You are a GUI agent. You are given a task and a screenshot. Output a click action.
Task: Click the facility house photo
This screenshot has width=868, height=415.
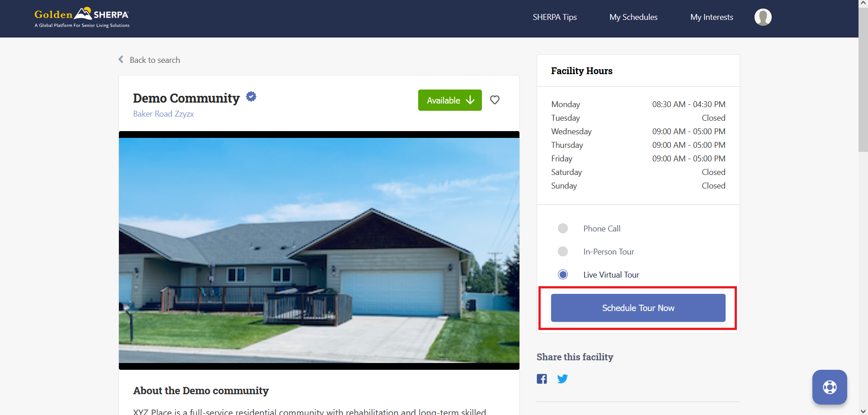319,250
